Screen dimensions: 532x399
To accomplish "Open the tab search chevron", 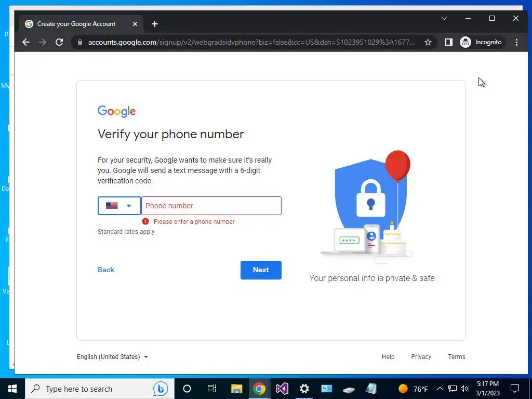I will 444,18.
